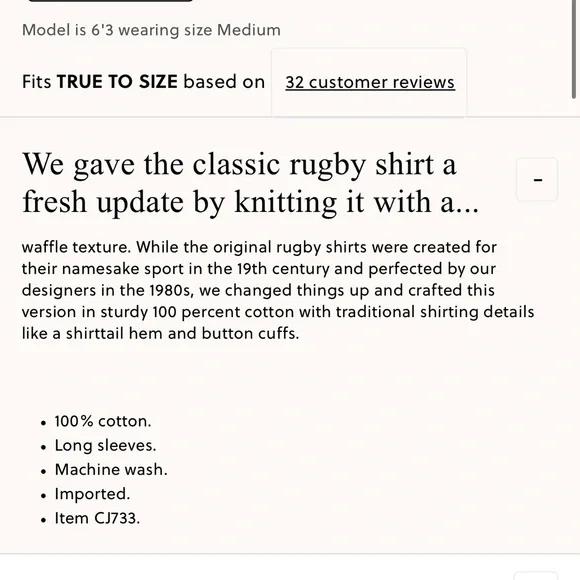Open the 32 customer reviews link

pos(370,82)
